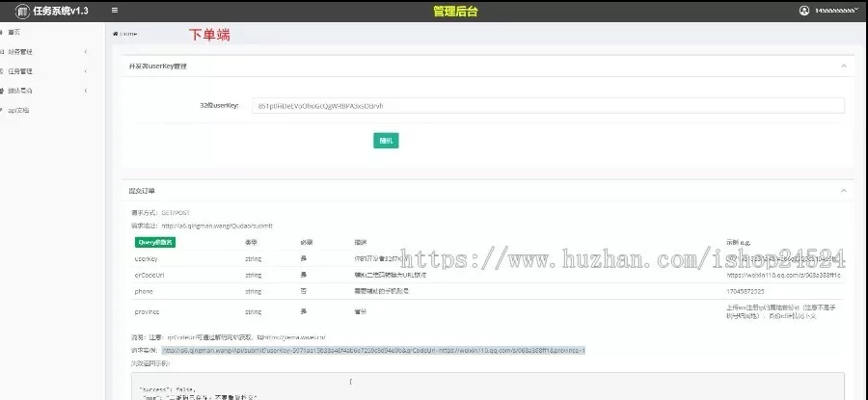Click the icon beside 任务管理
Image resolution: width=868 pixels, height=400 pixels.
click(2, 71)
